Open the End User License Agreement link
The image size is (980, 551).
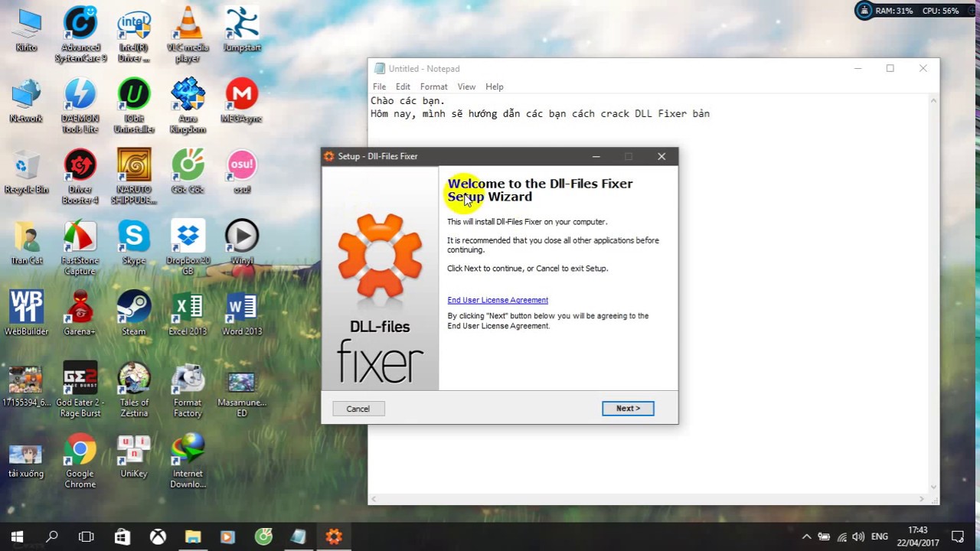498,300
